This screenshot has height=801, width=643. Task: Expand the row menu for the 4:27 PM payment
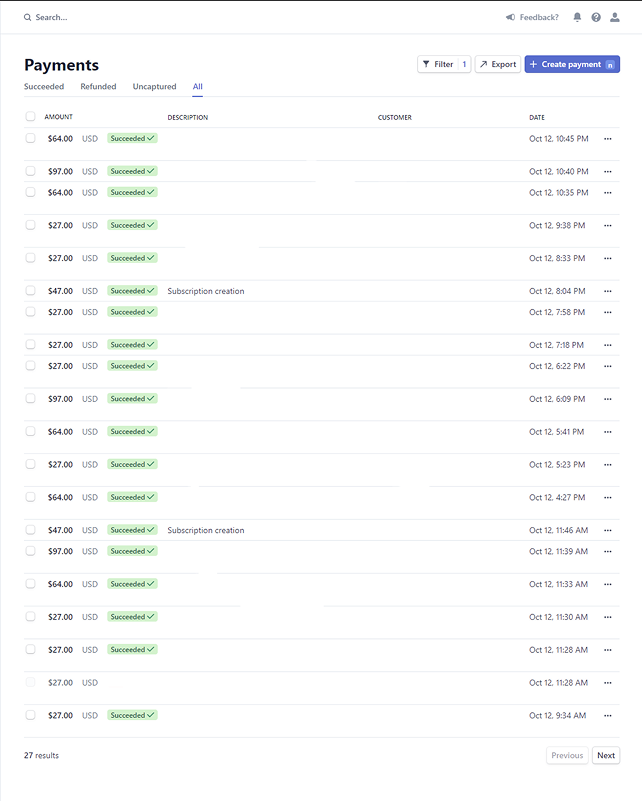[x=608, y=498]
